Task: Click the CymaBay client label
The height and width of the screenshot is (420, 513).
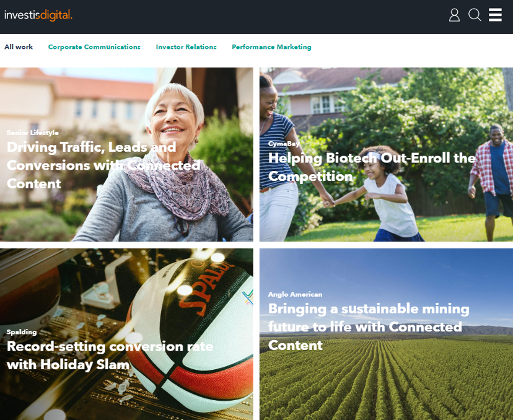Action: (x=284, y=144)
